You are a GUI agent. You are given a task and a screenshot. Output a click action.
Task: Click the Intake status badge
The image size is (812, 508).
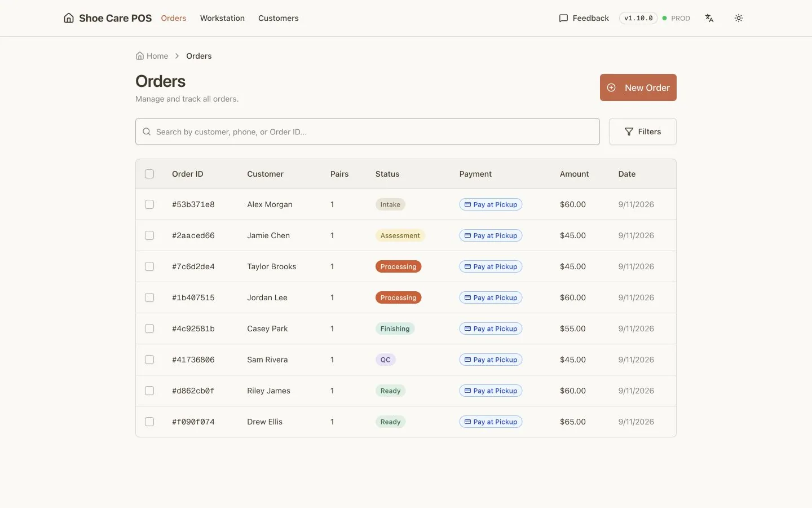click(390, 204)
